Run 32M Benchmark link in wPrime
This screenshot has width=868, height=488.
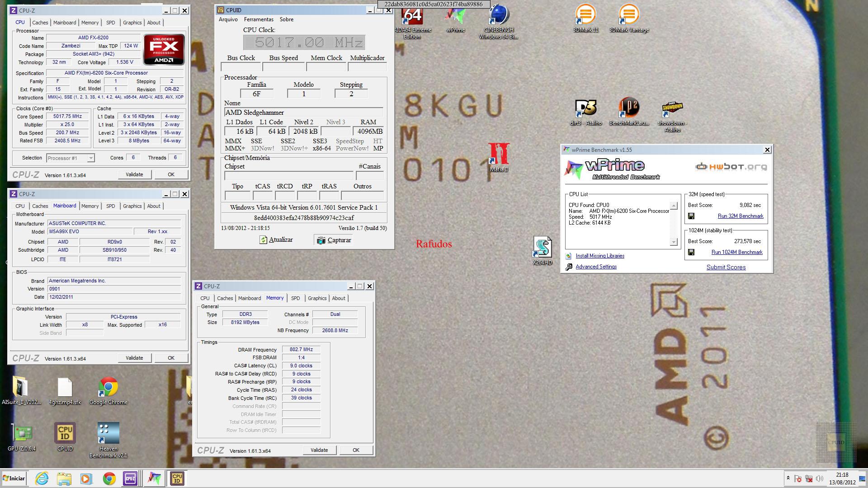pos(741,216)
